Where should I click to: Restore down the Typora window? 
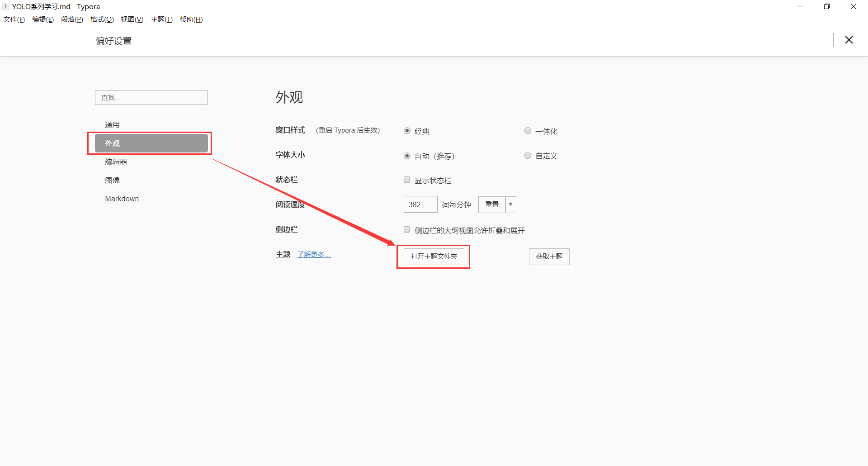click(x=827, y=6)
